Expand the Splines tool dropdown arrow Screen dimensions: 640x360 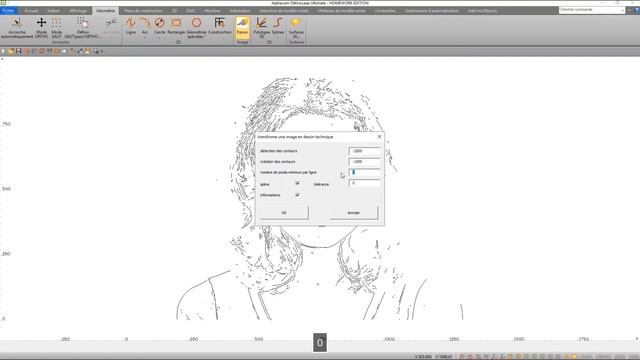click(278, 38)
